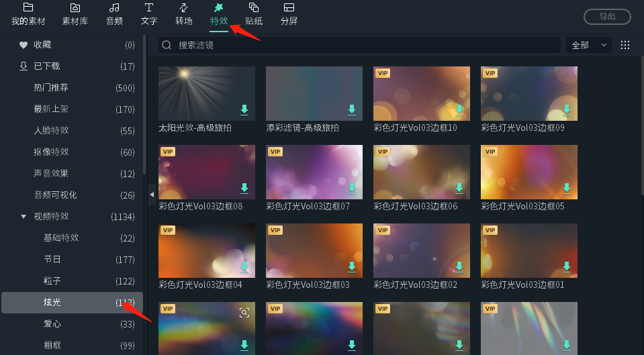The height and width of the screenshot is (355, 644).
Task: Click the effects grid vertical scrollbar
Action: point(641,125)
